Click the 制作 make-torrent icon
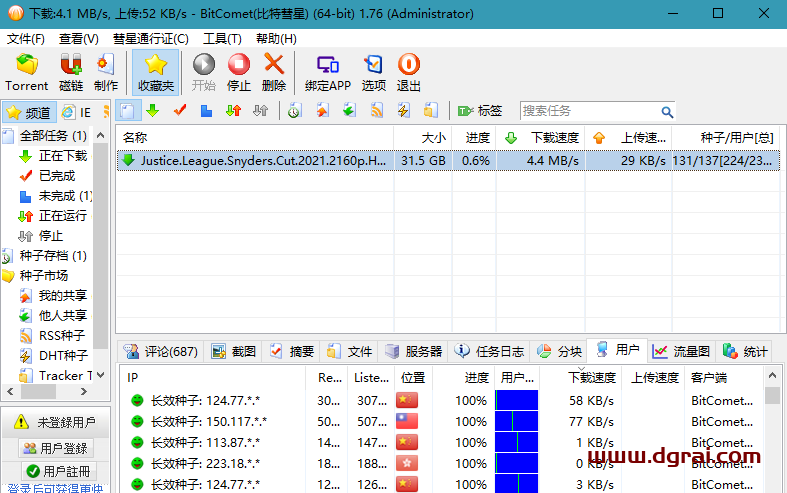The width and height of the screenshot is (787, 493). (106, 72)
